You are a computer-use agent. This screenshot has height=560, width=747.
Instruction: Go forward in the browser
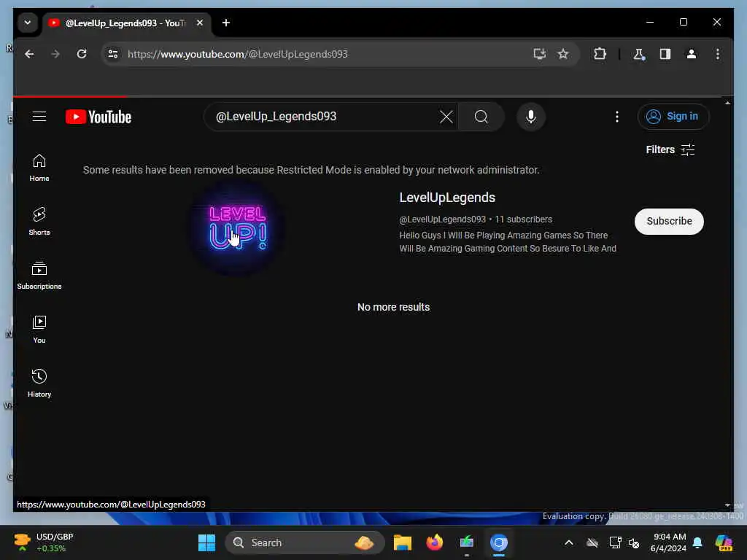click(x=55, y=54)
